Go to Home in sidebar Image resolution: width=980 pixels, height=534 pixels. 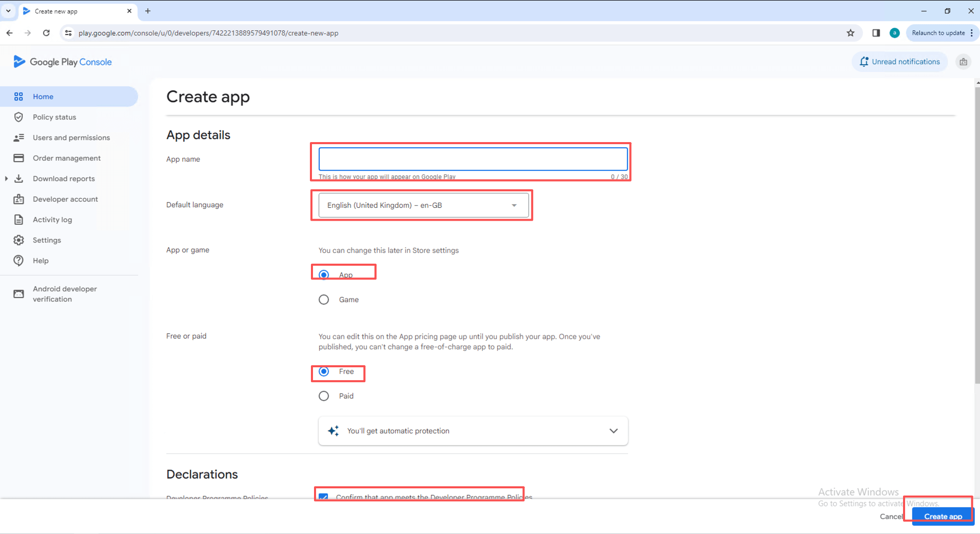click(x=43, y=96)
